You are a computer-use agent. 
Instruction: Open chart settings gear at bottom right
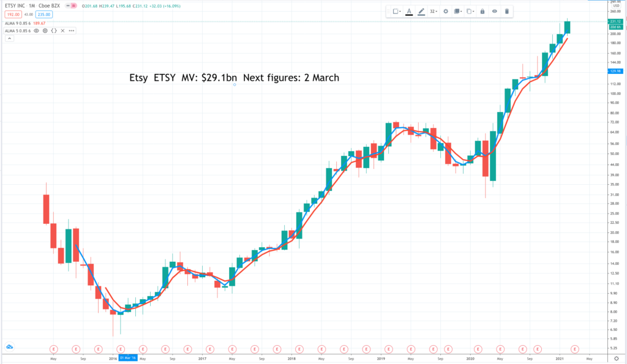[617, 358]
